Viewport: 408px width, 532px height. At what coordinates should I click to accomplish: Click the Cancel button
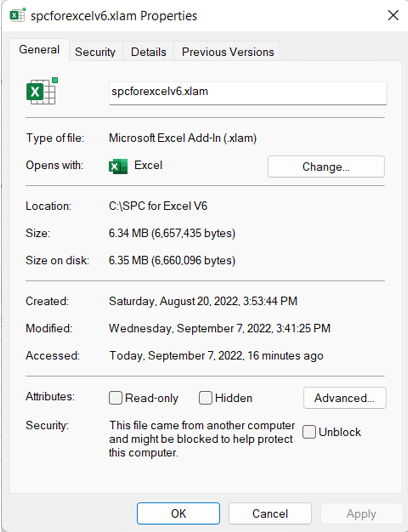[270, 513]
